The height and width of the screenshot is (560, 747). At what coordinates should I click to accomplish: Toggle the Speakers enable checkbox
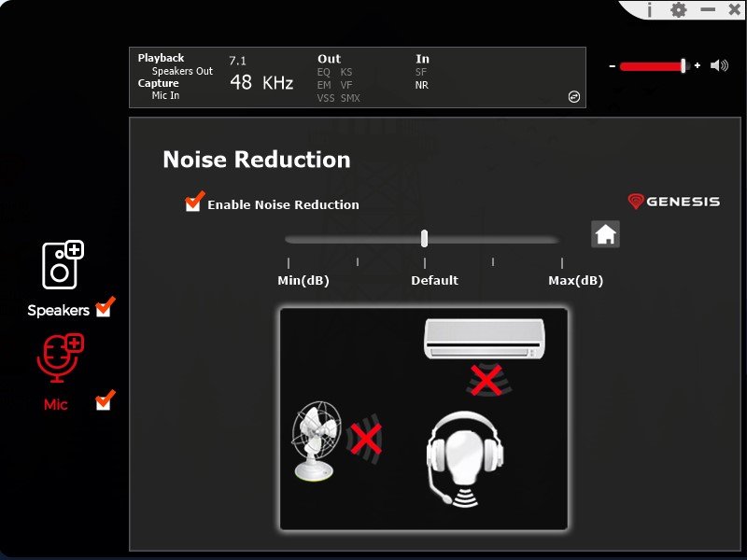click(x=105, y=307)
